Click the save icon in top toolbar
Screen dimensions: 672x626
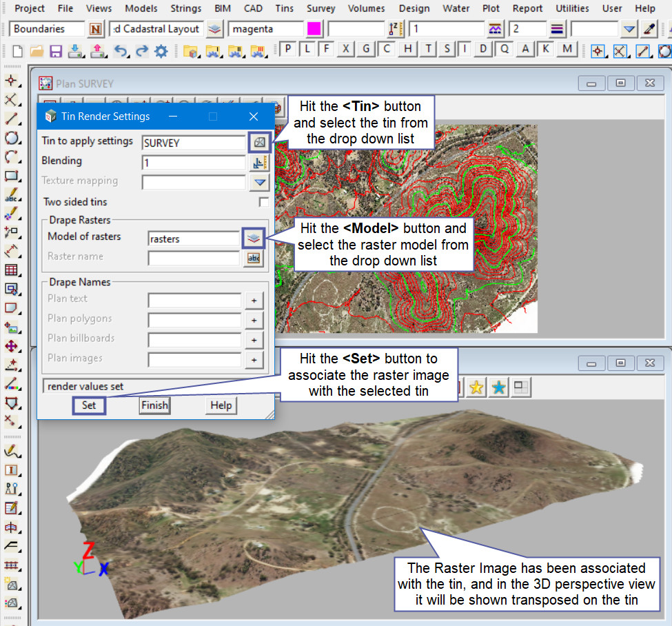coord(56,51)
